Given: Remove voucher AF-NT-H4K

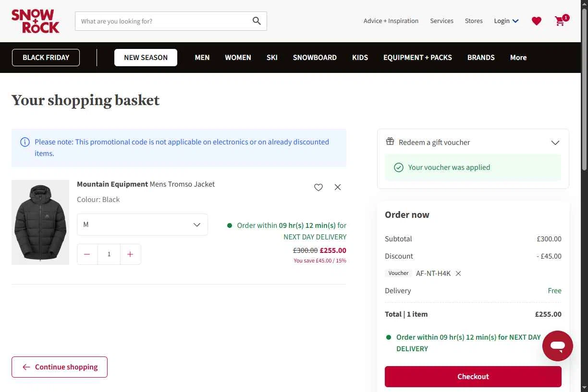Looking at the screenshot, I should pyautogui.click(x=458, y=273).
